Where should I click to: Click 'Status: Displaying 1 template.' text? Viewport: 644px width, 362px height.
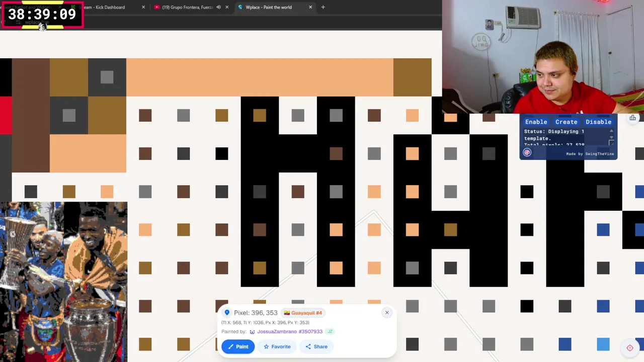[x=554, y=135]
